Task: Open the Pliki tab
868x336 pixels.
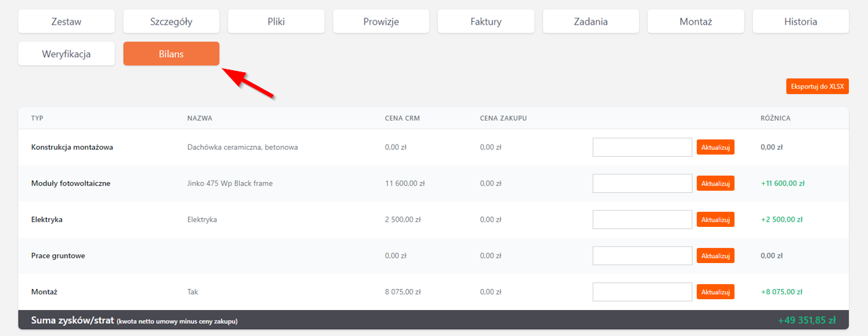Action: click(276, 21)
